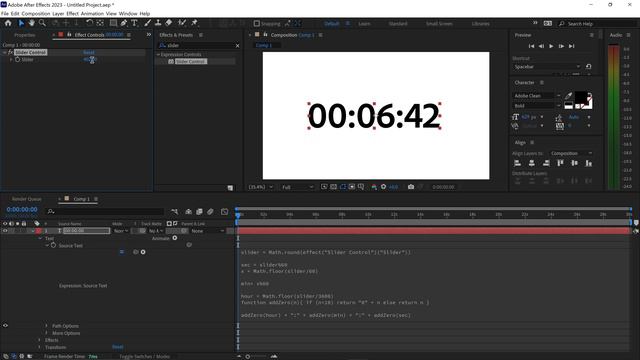Open the Effect menu
Image resolution: width=640 pixels, height=360 pixels.
pos(72,13)
